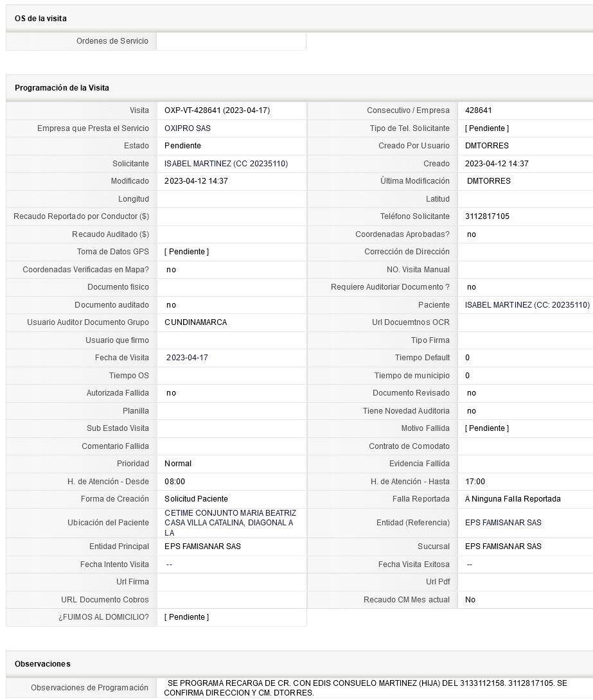Click the Entidad Principal value EPS FAMISANAR SAS
Screen dimensions: 593x700
coord(202,547)
